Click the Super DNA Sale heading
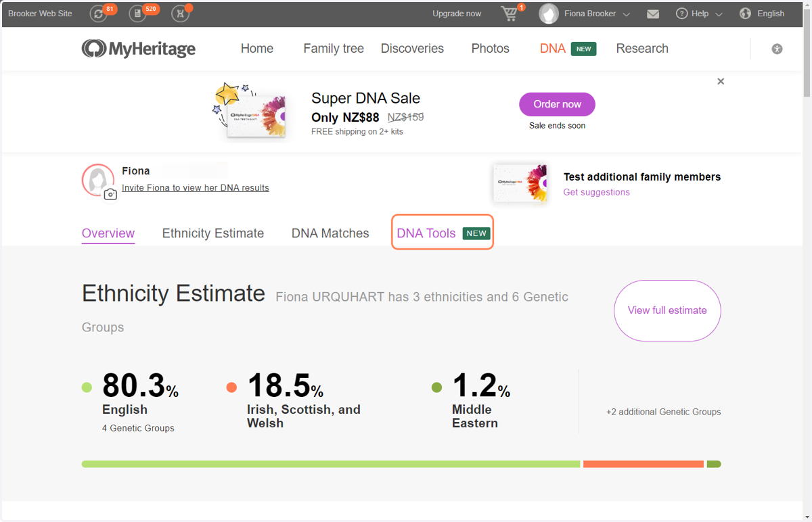This screenshot has height=522, width=812. pos(366,99)
